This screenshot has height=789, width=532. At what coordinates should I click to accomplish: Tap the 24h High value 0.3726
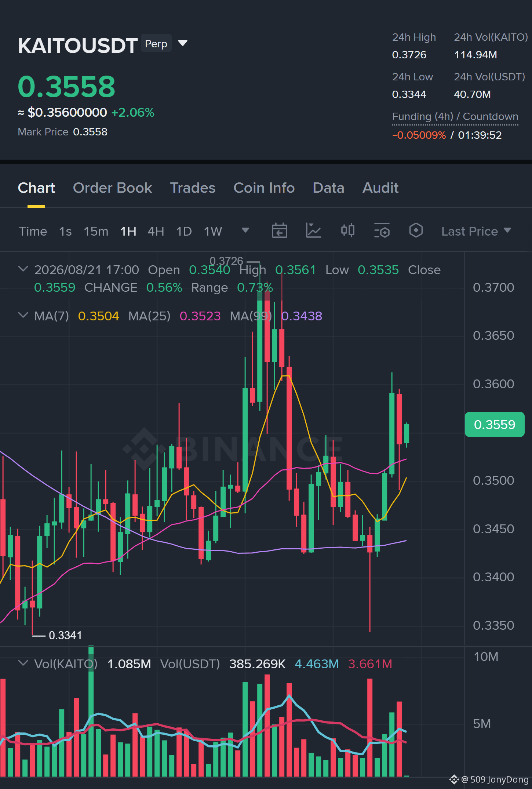click(x=409, y=55)
